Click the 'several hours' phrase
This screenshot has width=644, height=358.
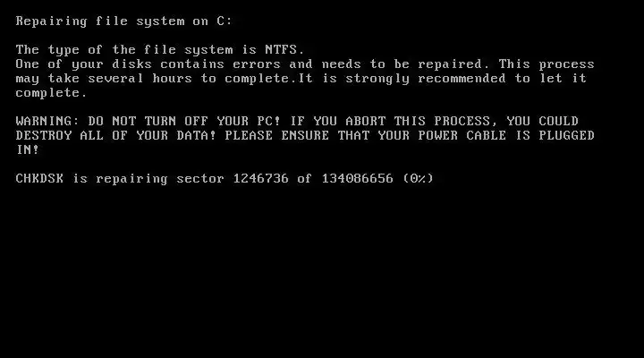(x=140, y=79)
